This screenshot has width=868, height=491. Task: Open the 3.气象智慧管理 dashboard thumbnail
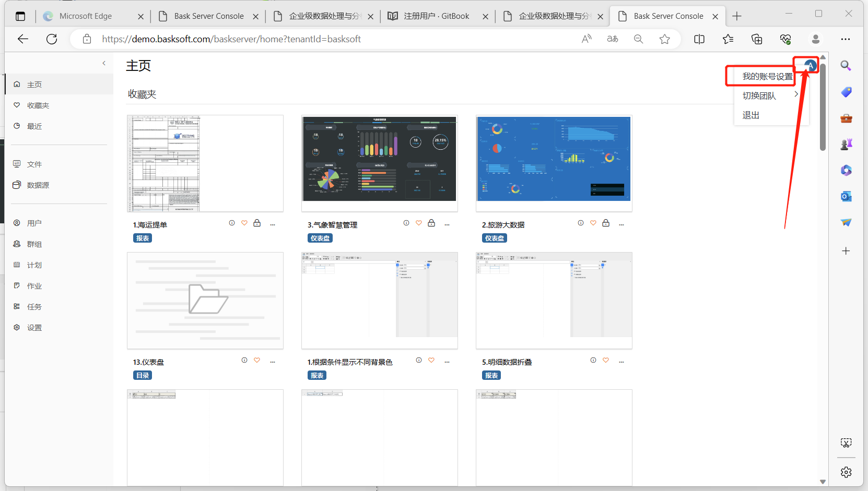pos(380,163)
